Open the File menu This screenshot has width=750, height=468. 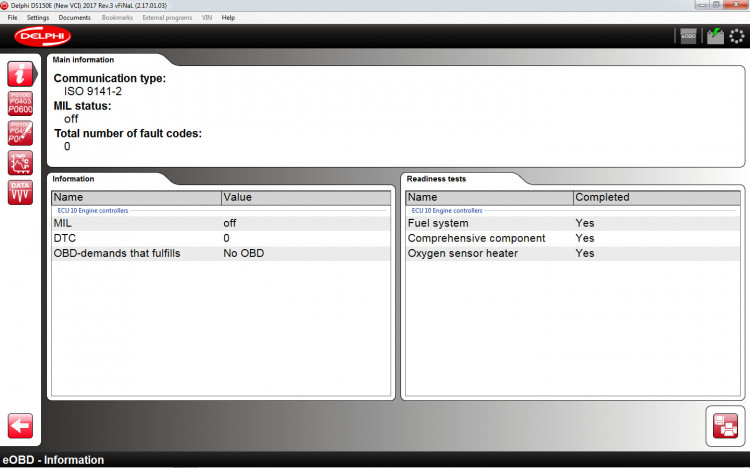(13, 17)
